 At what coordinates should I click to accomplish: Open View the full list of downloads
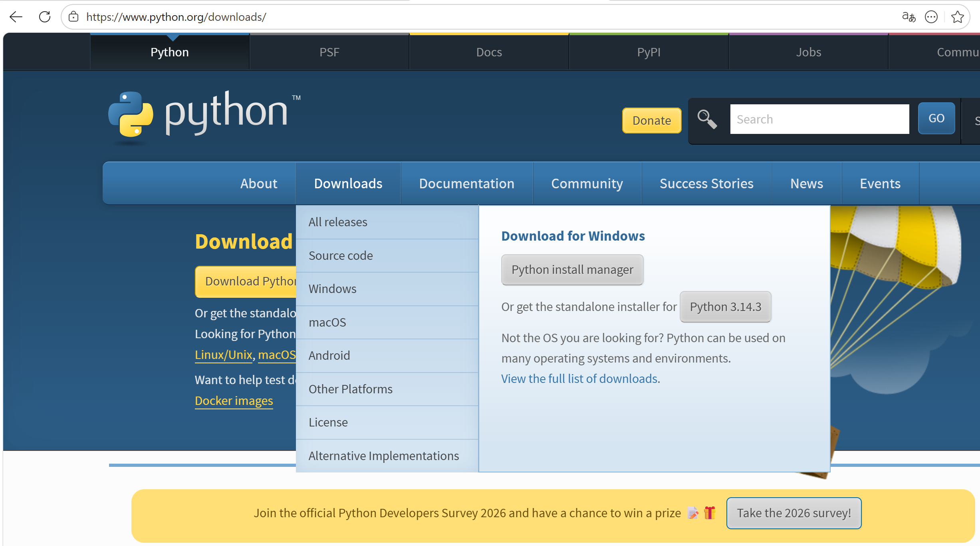[x=580, y=379]
